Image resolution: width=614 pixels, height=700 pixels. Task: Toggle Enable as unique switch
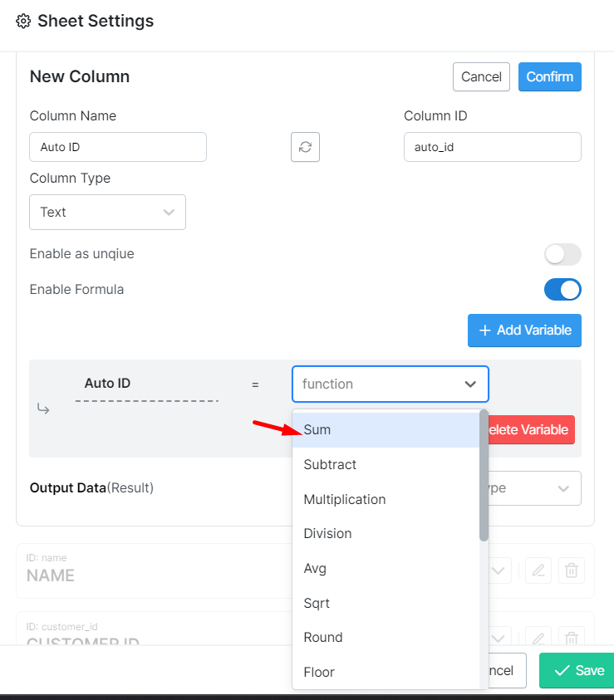(x=562, y=254)
